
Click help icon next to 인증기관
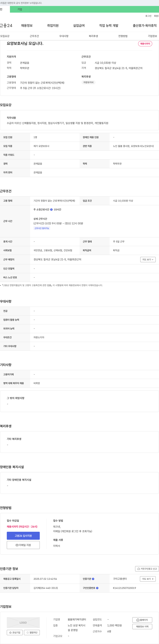point(93,579)
